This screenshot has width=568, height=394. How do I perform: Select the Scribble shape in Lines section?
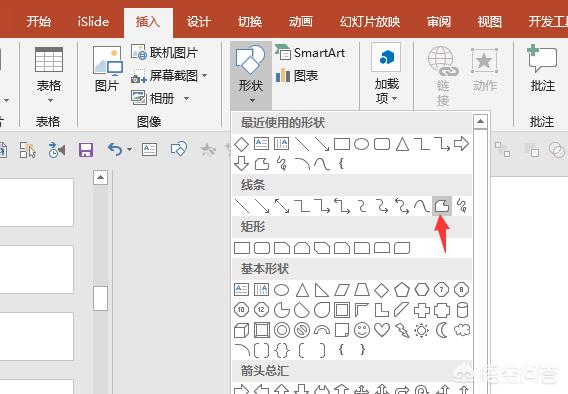click(462, 206)
